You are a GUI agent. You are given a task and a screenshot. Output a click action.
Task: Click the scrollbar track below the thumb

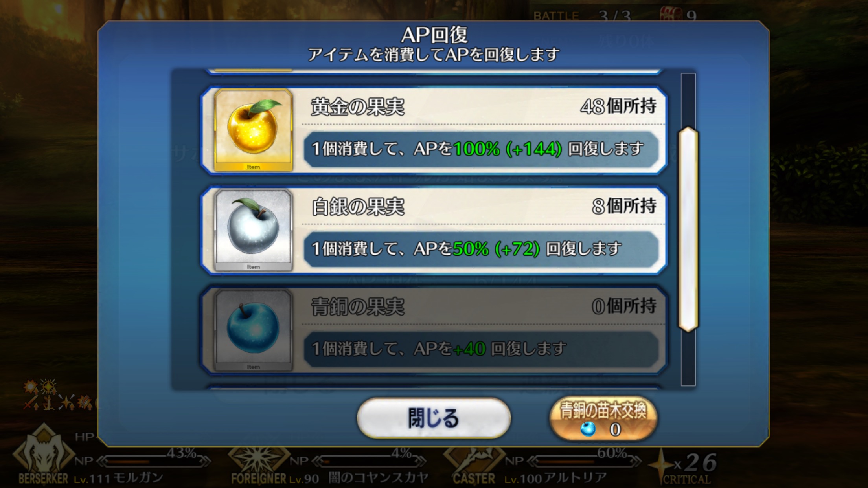click(x=688, y=359)
